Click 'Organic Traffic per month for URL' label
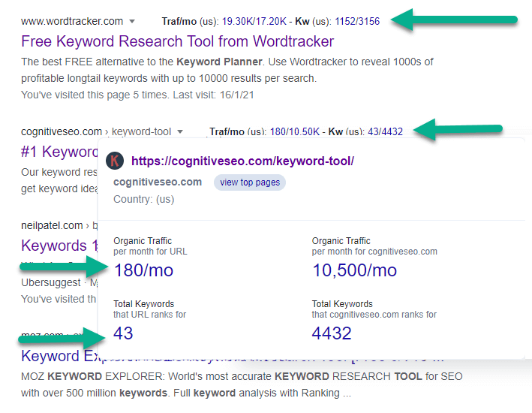The height and width of the screenshot is (413, 532). 150,246
